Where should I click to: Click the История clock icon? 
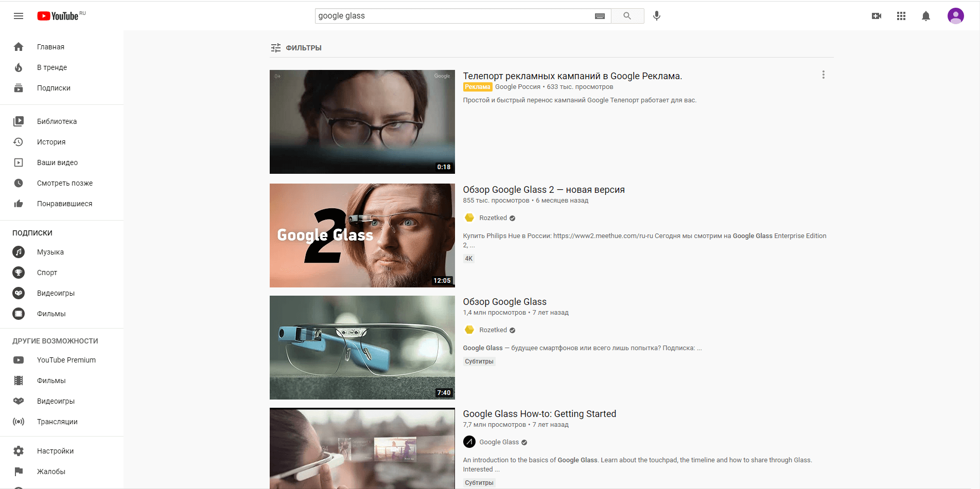(19, 142)
